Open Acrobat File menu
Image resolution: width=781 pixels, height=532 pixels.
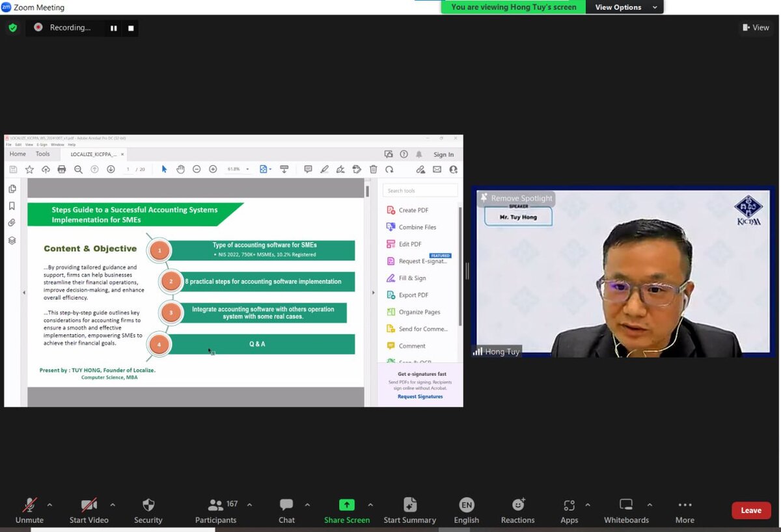point(8,144)
